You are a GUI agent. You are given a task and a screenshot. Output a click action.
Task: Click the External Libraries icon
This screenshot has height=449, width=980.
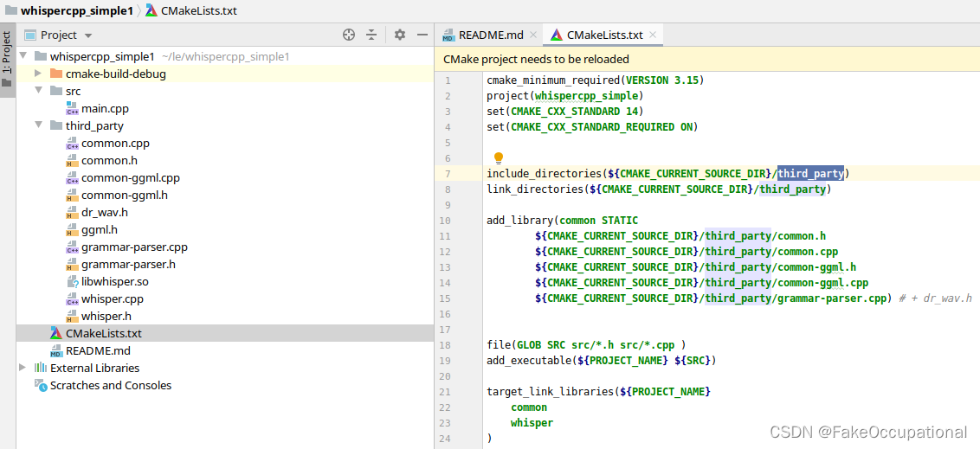[41, 368]
